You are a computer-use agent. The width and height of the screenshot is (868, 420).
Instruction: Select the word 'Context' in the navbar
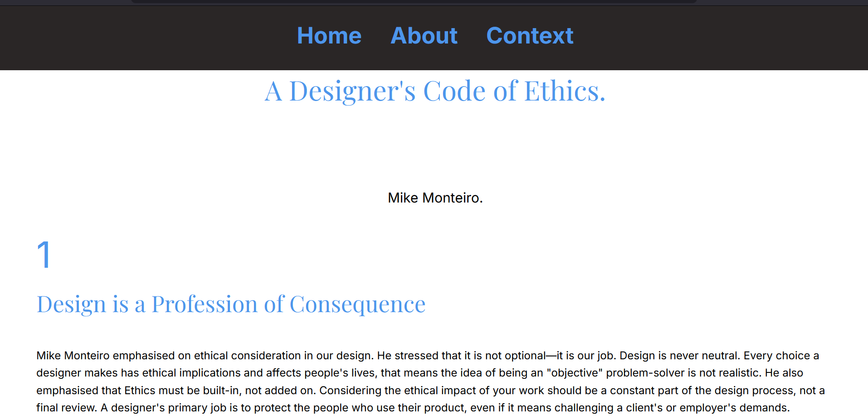click(530, 36)
